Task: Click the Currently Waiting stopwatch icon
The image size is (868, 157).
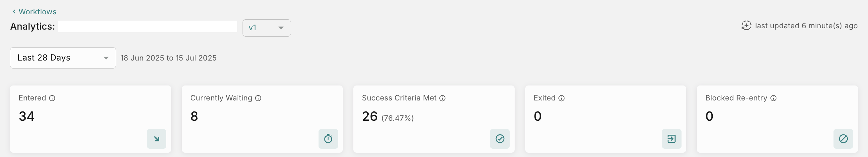Action: [328, 139]
